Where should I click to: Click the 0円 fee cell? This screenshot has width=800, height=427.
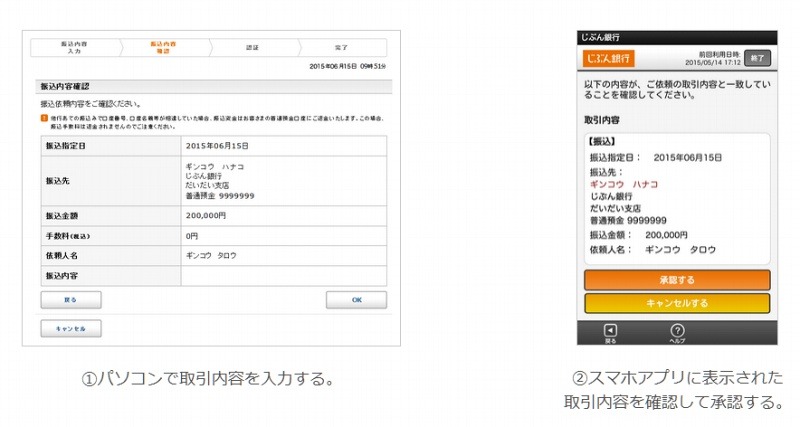point(284,236)
